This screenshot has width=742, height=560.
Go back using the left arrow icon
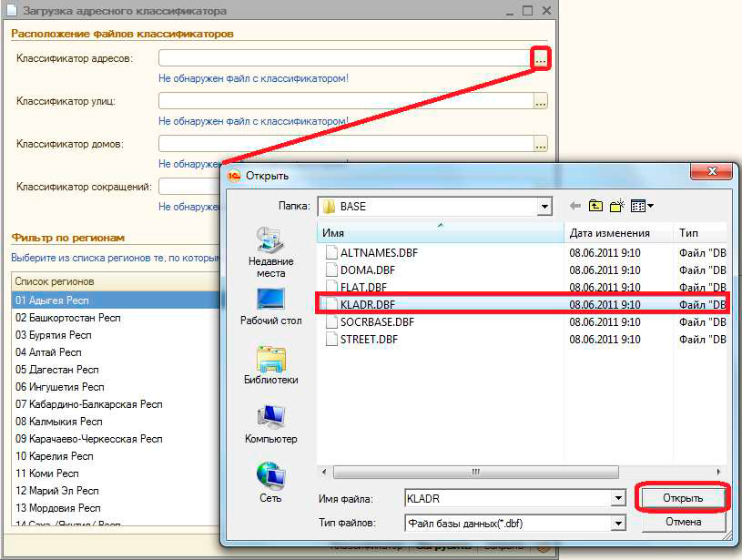point(574,207)
